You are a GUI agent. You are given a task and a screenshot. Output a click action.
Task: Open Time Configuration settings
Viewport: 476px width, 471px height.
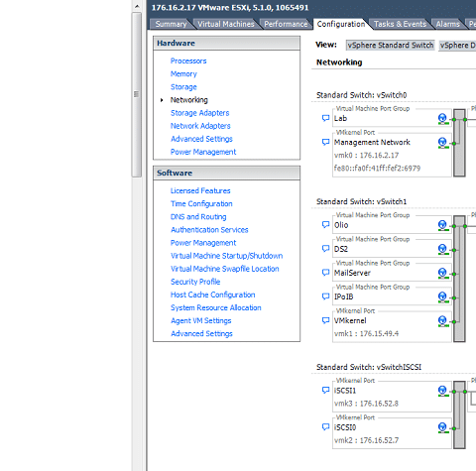tap(201, 204)
